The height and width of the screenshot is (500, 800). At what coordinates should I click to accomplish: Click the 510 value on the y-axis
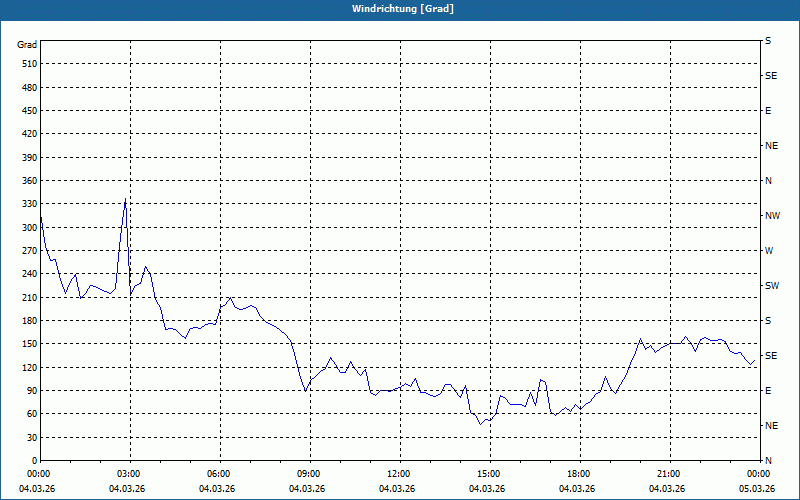click(27, 64)
